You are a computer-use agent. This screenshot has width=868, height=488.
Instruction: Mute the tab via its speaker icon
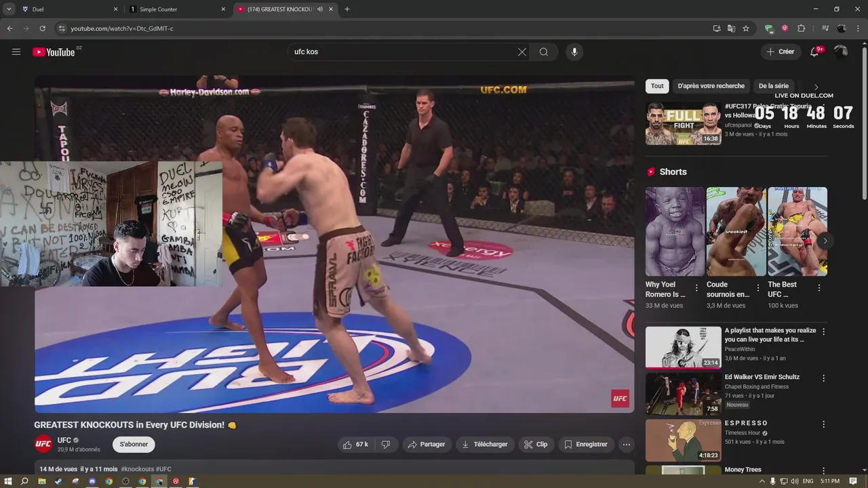click(x=320, y=9)
